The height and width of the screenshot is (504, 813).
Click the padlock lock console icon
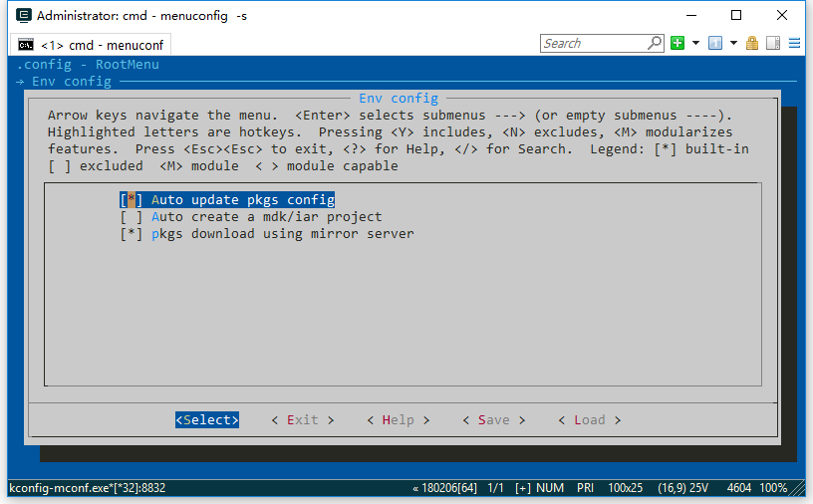[752, 43]
